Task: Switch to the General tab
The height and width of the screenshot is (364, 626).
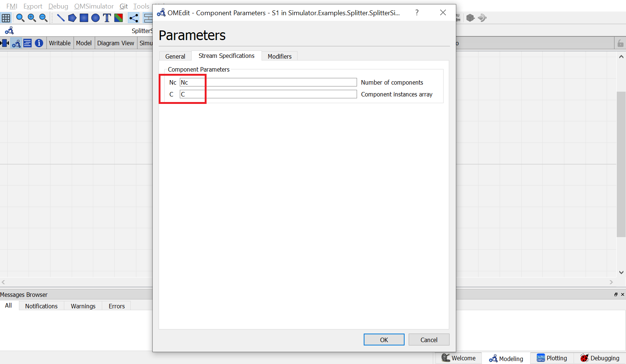Action: [175, 56]
